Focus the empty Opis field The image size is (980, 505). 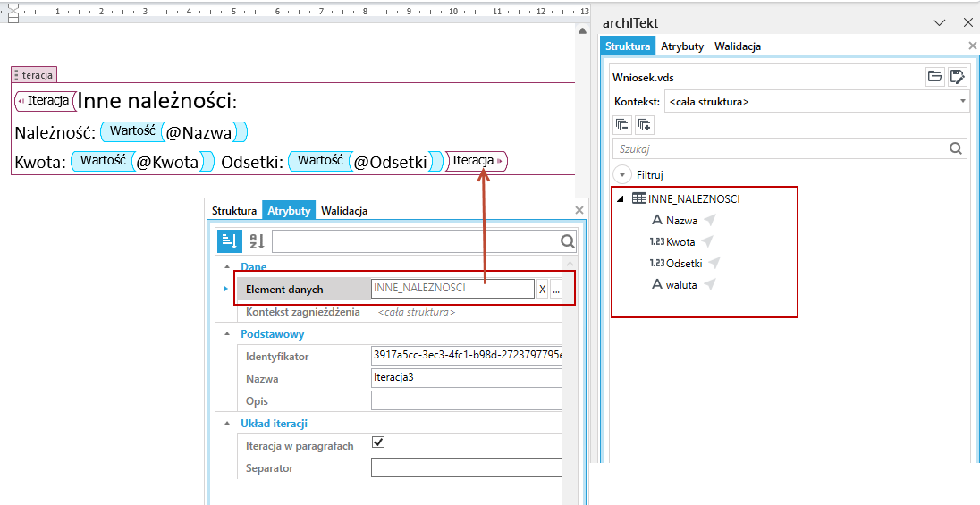466,400
